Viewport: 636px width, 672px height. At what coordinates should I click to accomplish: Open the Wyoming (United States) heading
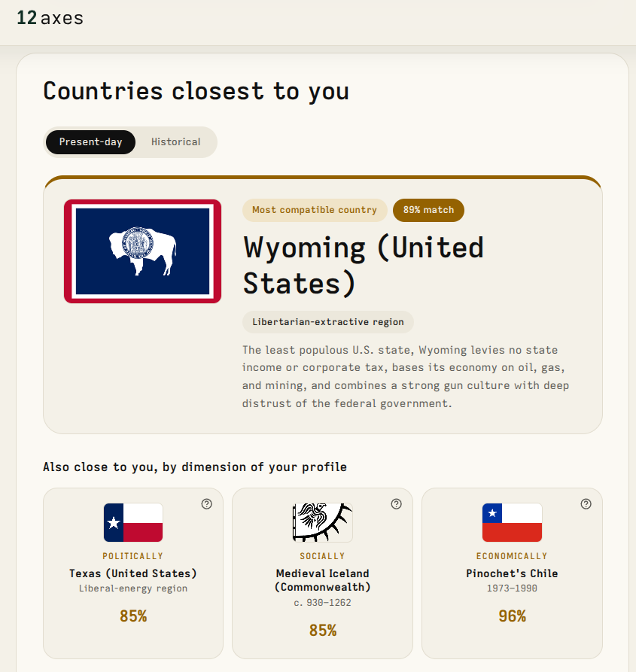pos(364,266)
